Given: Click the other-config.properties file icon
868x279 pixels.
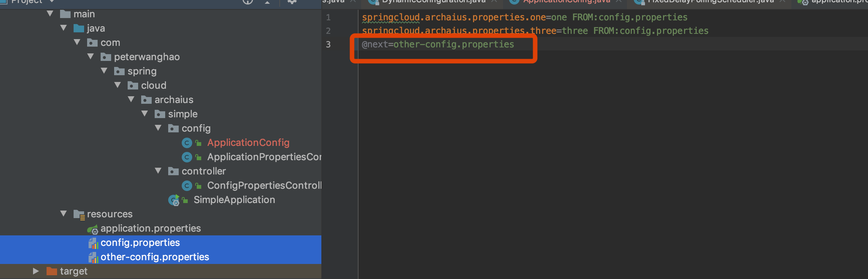Looking at the screenshot, I should (93, 258).
